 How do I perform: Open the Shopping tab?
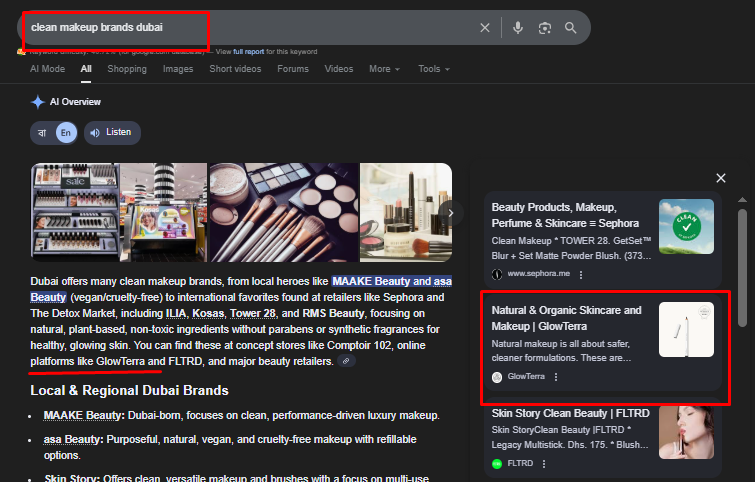[x=127, y=69]
